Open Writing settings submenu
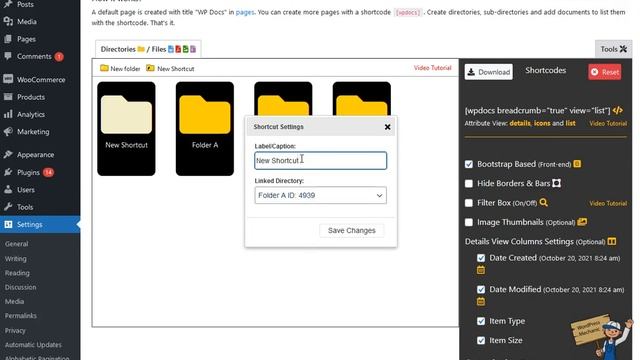Image resolution: width=640 pixels, height=360 pixels. pos(16,258)
